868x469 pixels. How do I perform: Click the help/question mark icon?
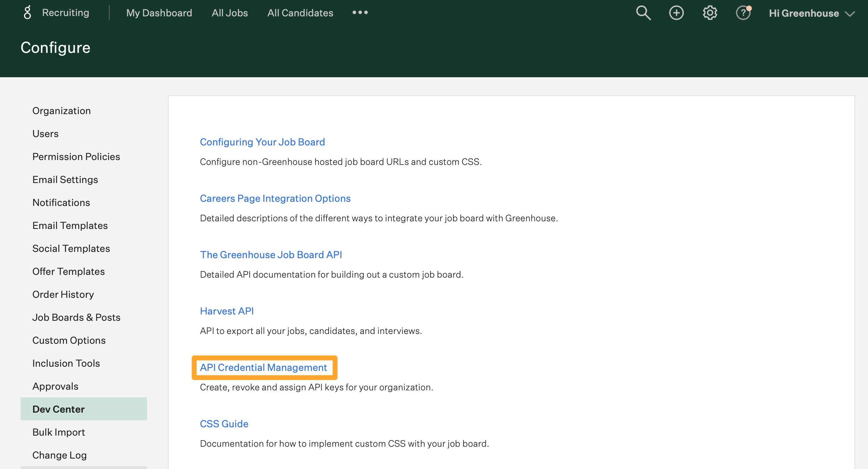[743, 13]
